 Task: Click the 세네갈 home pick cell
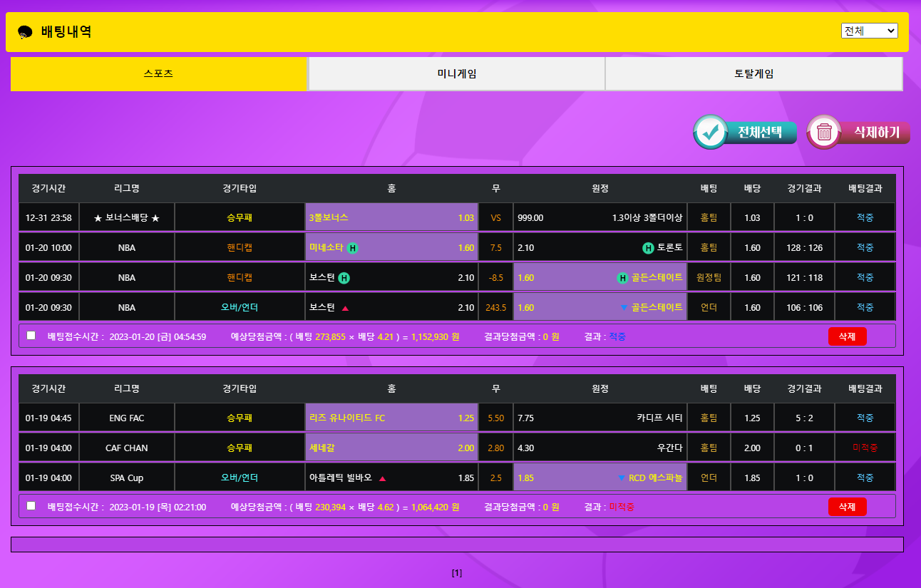click(391, 448)
